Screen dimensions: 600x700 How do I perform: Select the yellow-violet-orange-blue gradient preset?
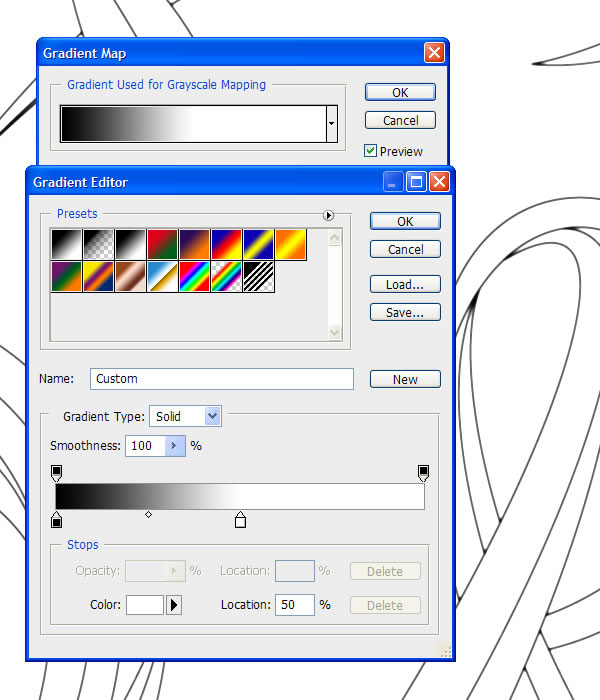(99, 277)
